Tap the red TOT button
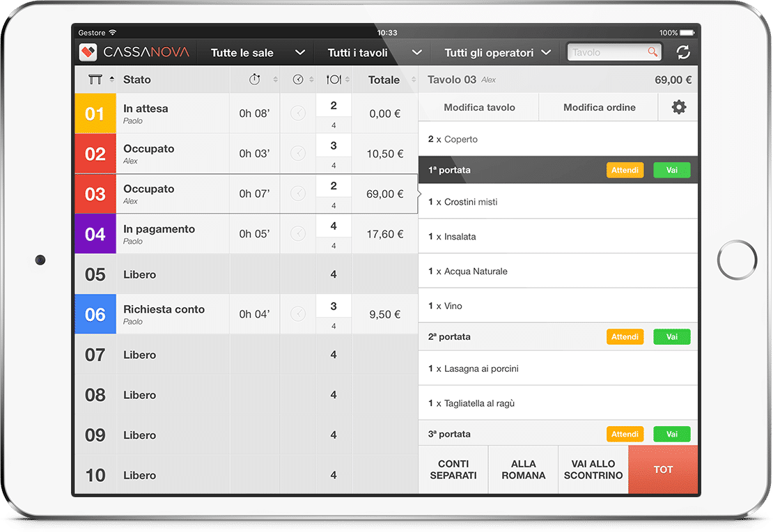 pyautogui.click(x=663, y=470)
